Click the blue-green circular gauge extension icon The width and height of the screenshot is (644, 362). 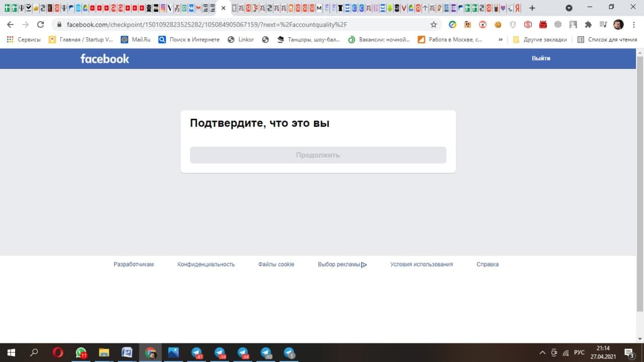coord(452,25)
